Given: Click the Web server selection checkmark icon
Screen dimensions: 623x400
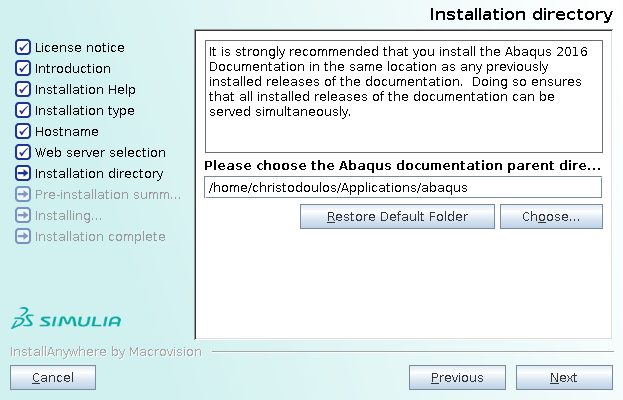Looking at the screenshot, I should tap(23, 152).
